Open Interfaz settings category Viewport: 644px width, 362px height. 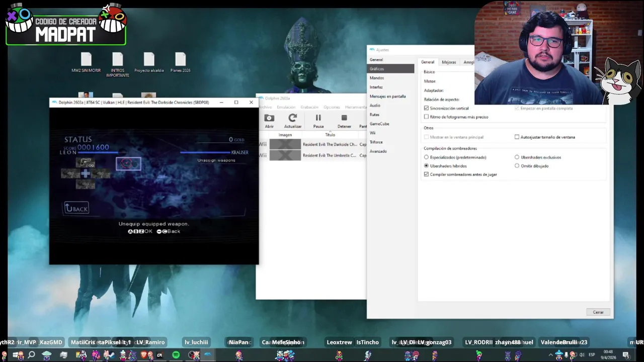click(390, 87)
